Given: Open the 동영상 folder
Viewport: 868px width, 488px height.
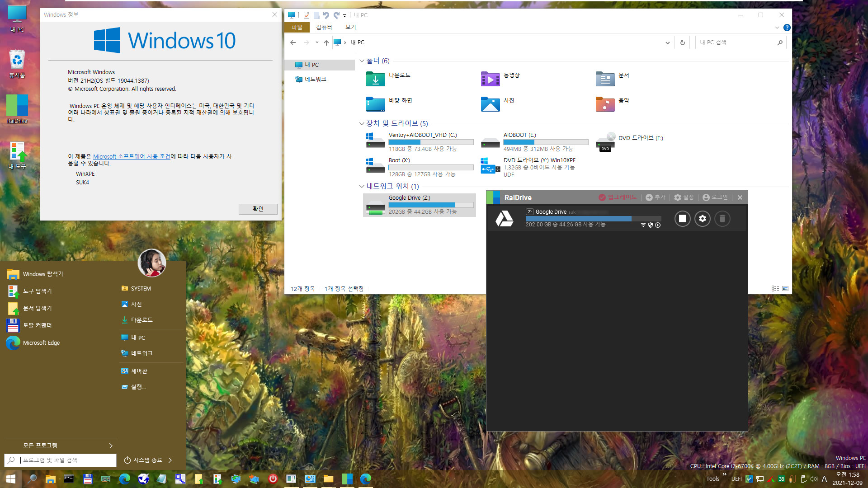Looking at the screenshot, I should (x=500, y=79).
